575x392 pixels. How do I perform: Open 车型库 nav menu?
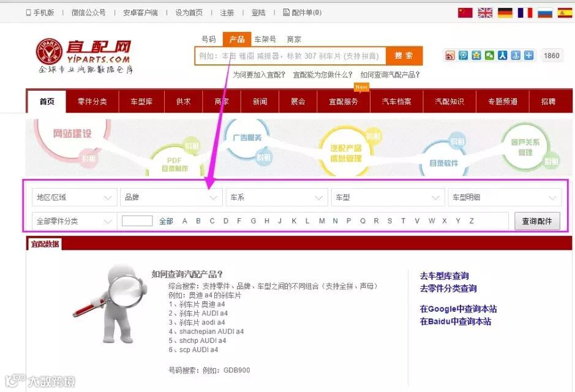click(141, 102)
